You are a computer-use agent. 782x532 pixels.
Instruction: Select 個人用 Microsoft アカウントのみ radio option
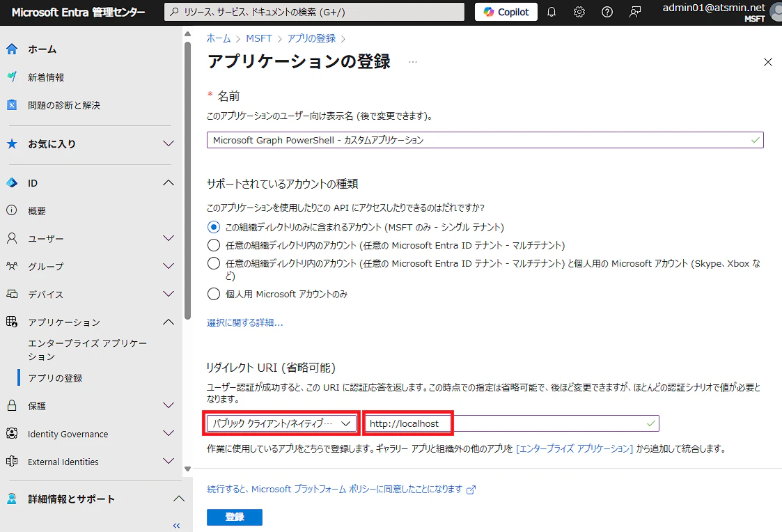[x=214, y=294]
